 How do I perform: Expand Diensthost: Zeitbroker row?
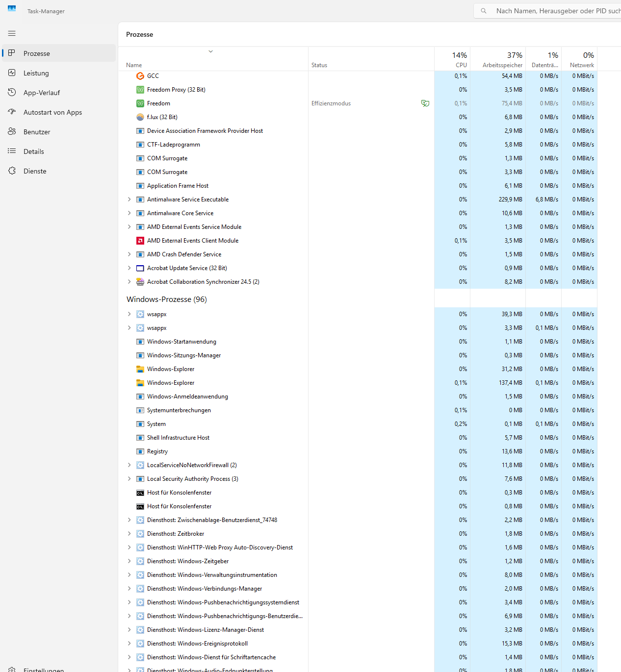pyautogui.click(x=129, y=534)
